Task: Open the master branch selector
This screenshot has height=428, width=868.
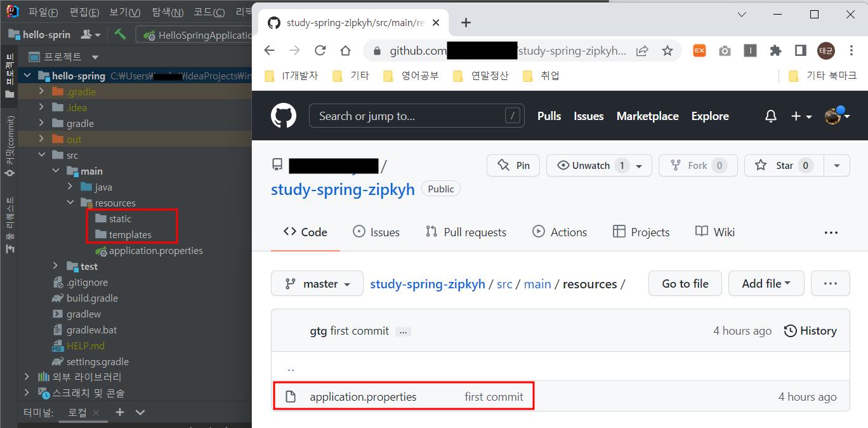Action: (x=317, y=284)
